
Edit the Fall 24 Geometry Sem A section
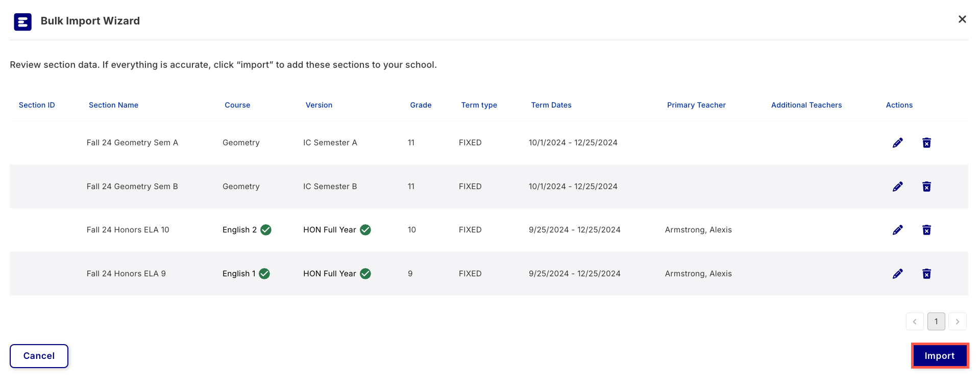click(897, 143)
